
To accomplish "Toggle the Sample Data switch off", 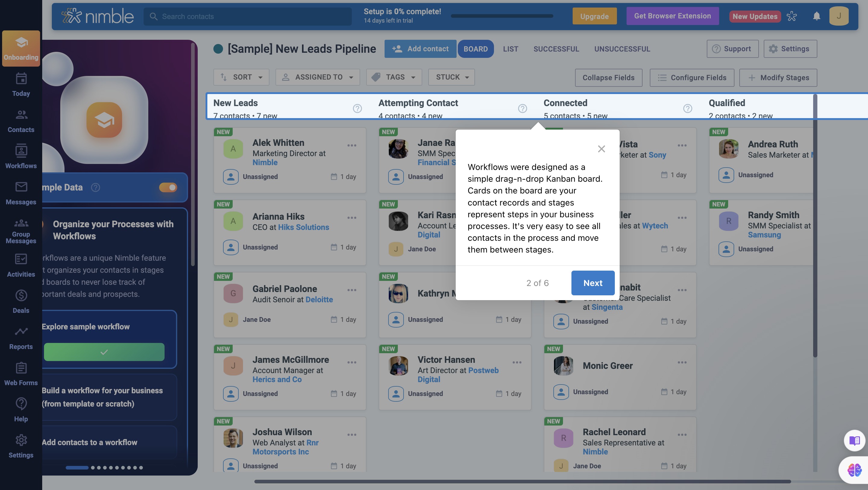I will click(168, 187).
